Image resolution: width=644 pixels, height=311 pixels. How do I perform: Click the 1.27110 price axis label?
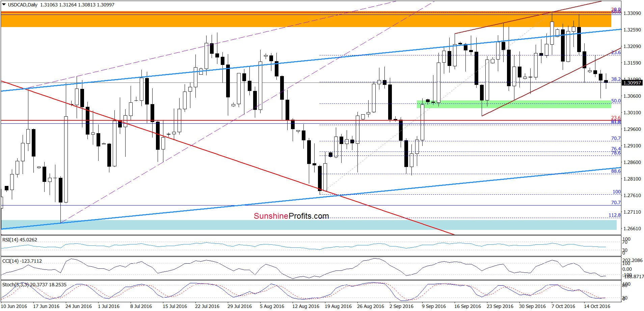point(632,212)
